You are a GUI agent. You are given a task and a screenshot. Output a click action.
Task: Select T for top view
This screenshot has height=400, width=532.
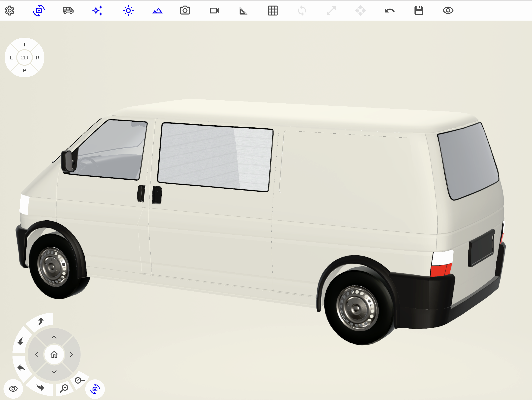click(x=24, y=45)
